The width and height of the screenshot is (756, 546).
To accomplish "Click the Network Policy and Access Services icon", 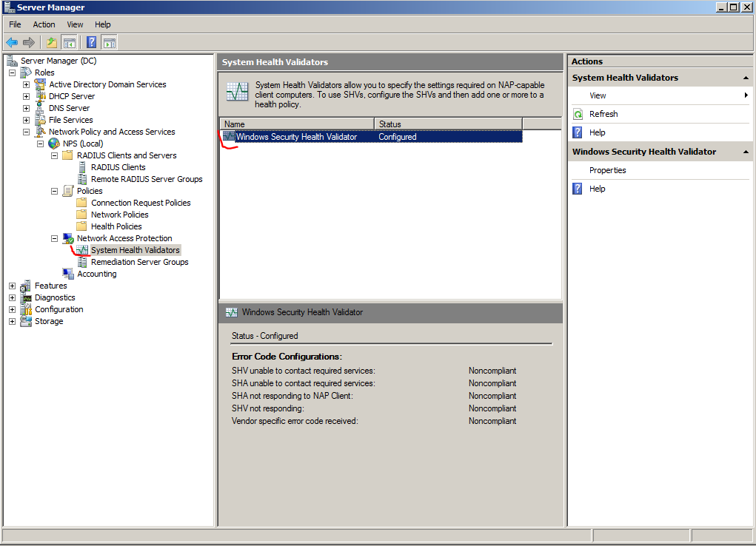I will click(x=40, y=132).
